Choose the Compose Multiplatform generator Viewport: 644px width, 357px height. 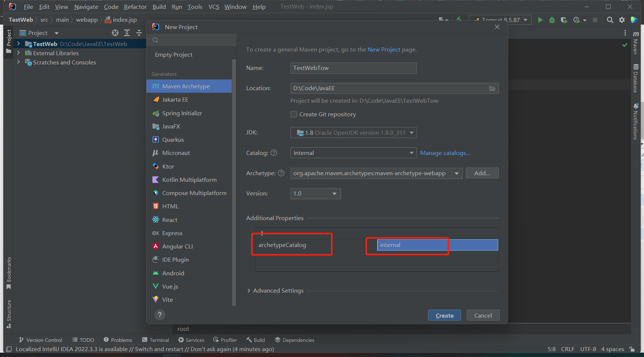pos(189,193)
